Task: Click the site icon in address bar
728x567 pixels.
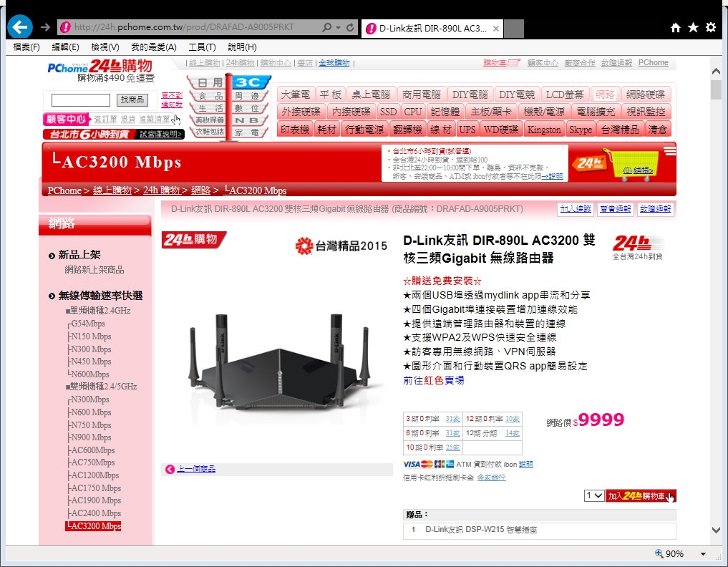Action: pos(65,27)
